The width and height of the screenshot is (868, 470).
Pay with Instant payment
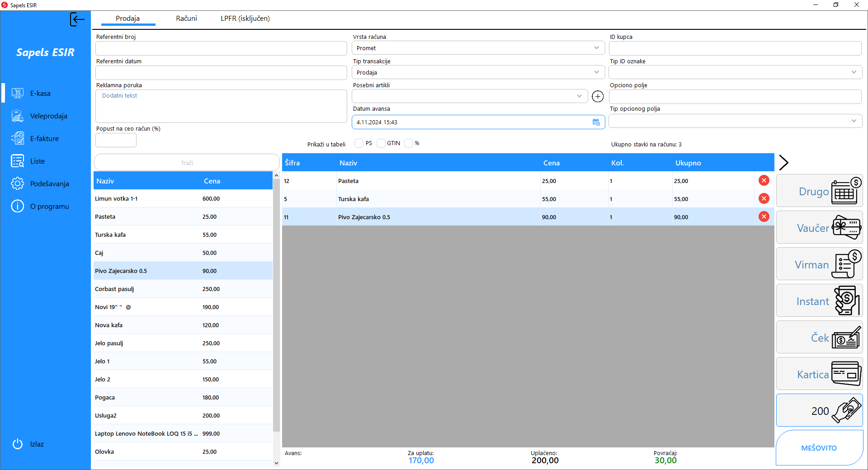click(x=819, y=301)
